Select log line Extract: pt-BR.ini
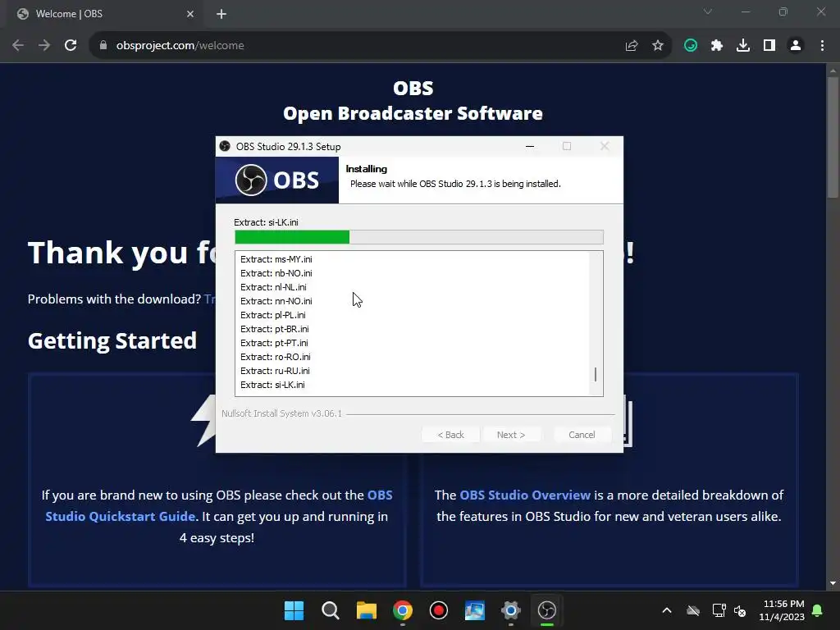840x630 pixels. coord(274,329)
